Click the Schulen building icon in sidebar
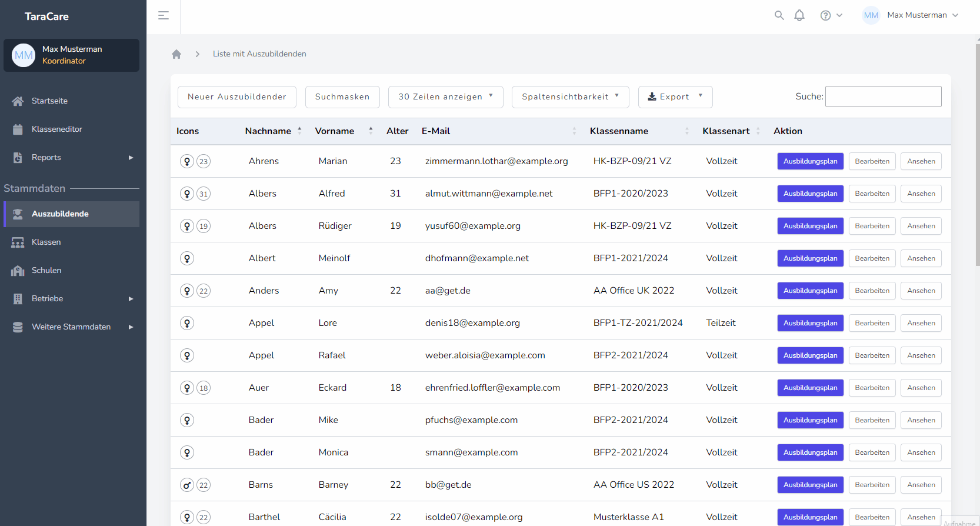980x526 pixels. point(18,271)
